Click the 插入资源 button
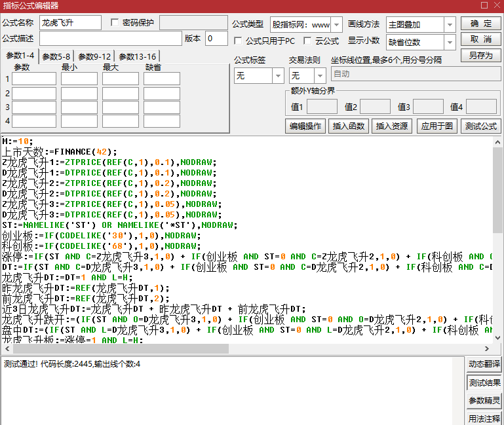 [x=392, y=126]
